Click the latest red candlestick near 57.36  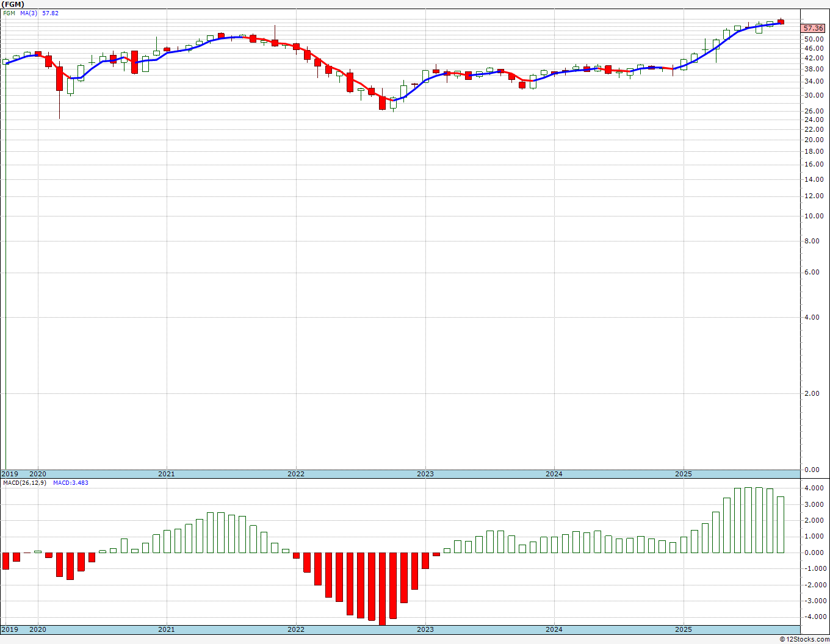pyautogui.click(x=781, y=22)
